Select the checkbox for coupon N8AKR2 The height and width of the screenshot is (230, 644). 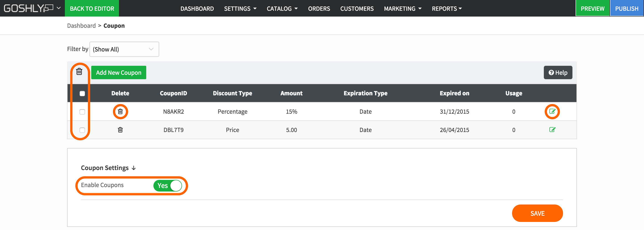(x=82, y=112)
